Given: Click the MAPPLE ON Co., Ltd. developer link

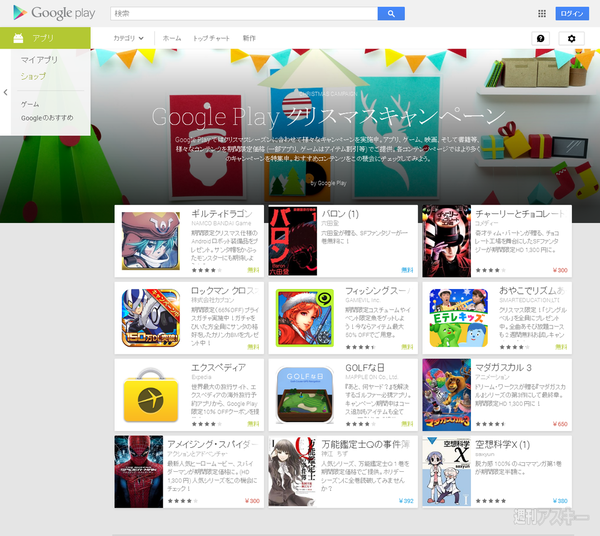Looking at the screenshot, I should point(372,377).
